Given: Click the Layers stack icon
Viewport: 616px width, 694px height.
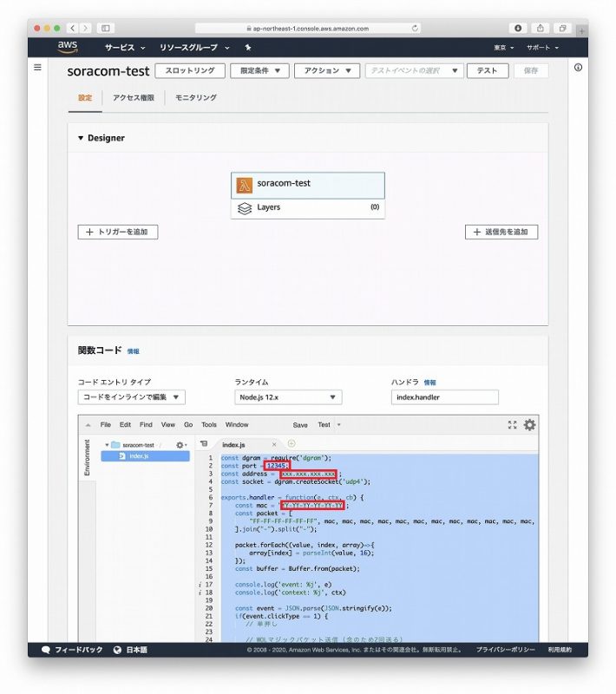Looking at the screenshot, I should coord(245,208).
